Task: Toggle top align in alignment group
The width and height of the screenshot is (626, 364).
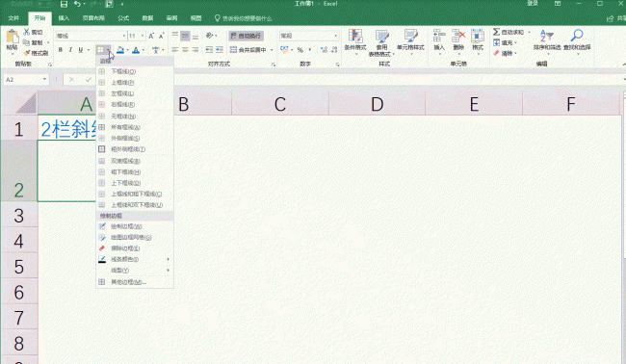Action: [175, 37]
